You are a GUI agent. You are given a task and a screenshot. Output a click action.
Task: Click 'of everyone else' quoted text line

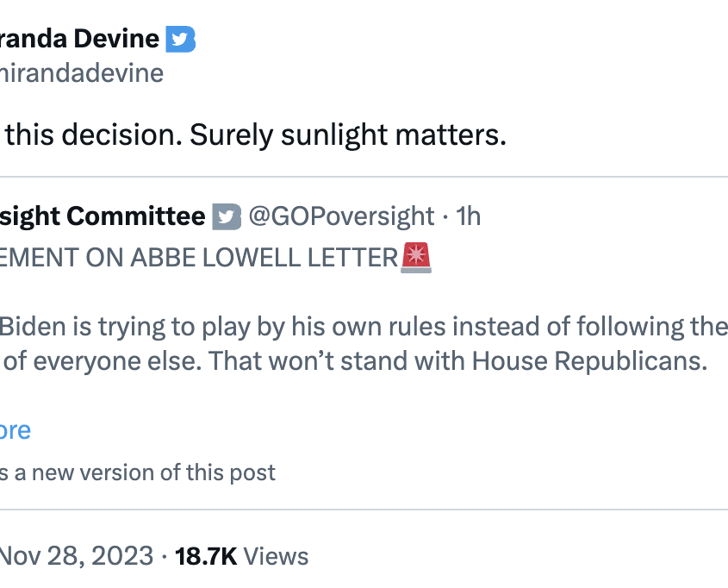(x=103, y=361)
